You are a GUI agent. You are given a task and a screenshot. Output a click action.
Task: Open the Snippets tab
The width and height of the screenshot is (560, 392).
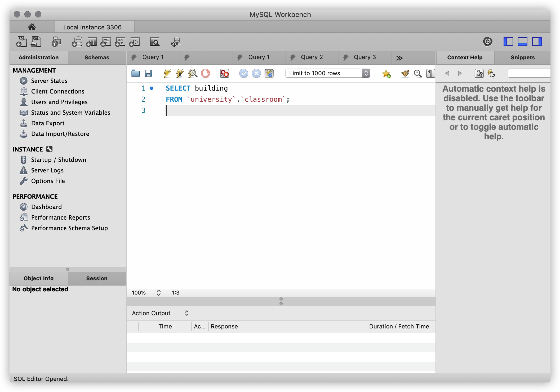[522, 57]
